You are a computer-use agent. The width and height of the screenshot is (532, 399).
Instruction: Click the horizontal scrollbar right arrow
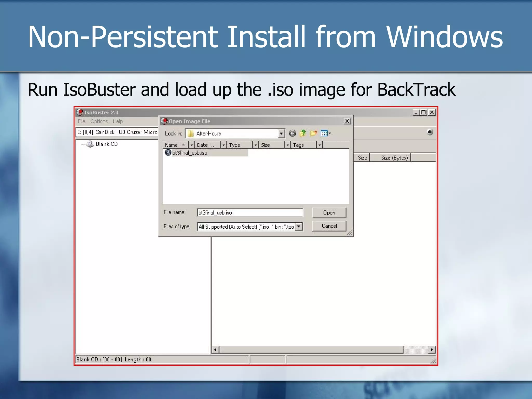432,350
